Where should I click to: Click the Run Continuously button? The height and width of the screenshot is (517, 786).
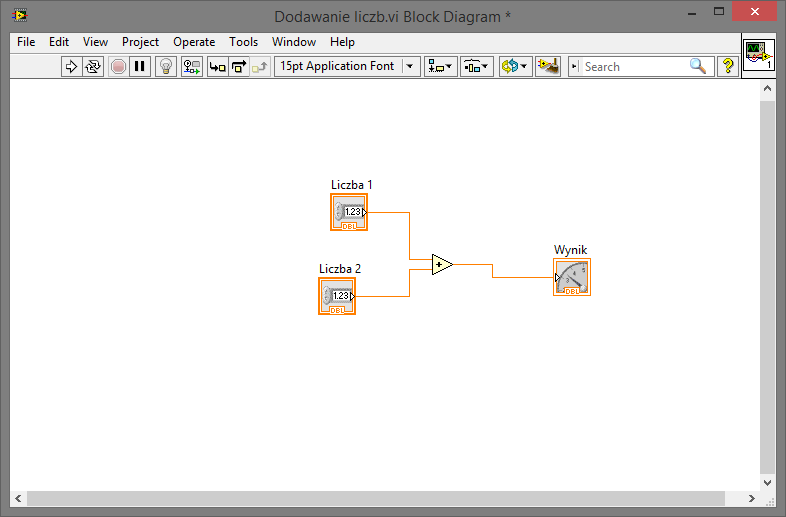93,67
